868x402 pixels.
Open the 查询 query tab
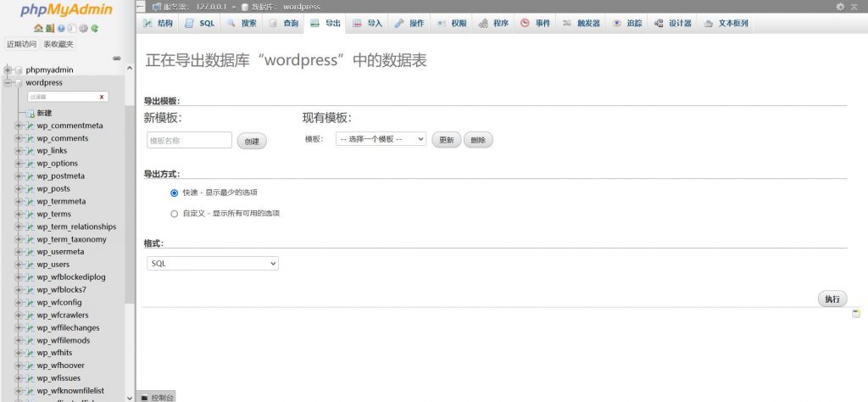point(283,23)
